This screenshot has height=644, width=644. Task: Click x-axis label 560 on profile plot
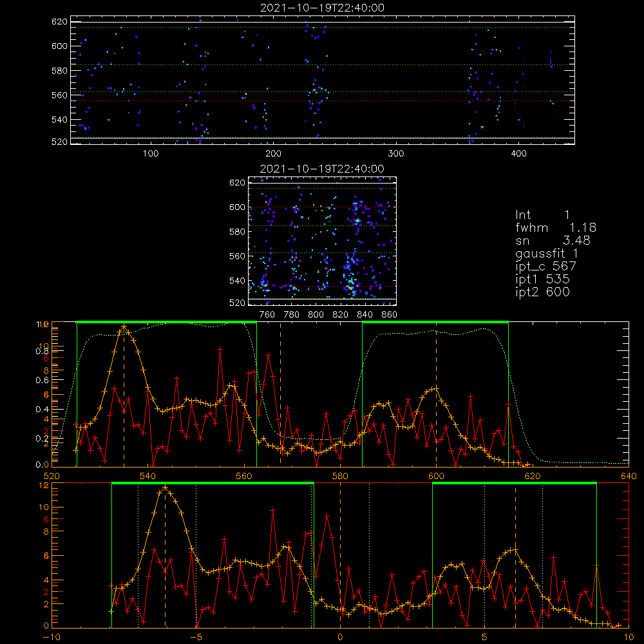[x=244, y=476]
